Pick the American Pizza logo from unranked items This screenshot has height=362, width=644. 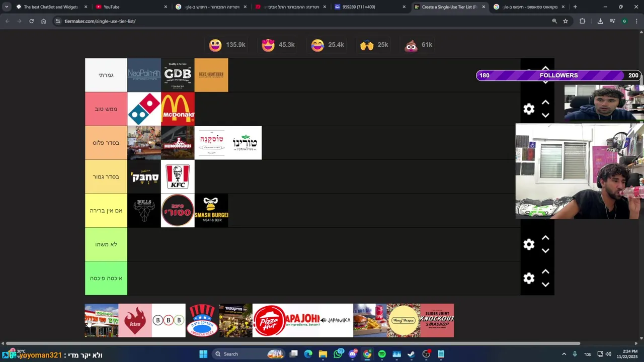(202, 320)
